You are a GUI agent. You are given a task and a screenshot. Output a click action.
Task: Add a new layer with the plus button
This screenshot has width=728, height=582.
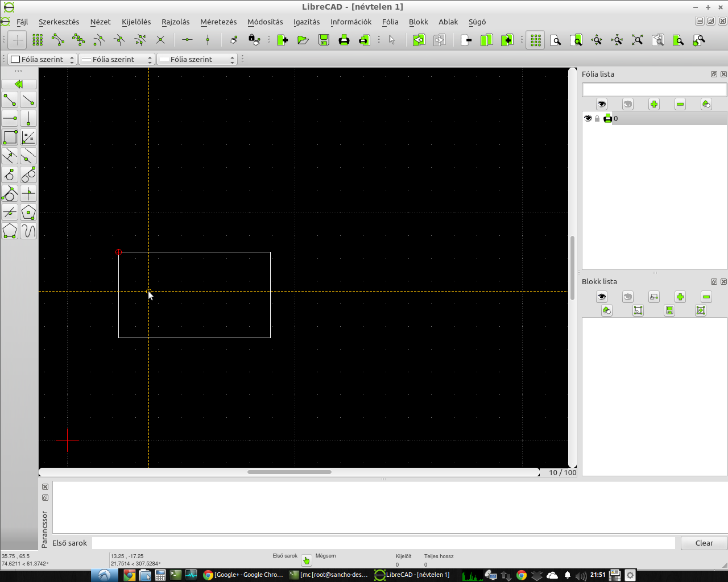tap(654, 104)
